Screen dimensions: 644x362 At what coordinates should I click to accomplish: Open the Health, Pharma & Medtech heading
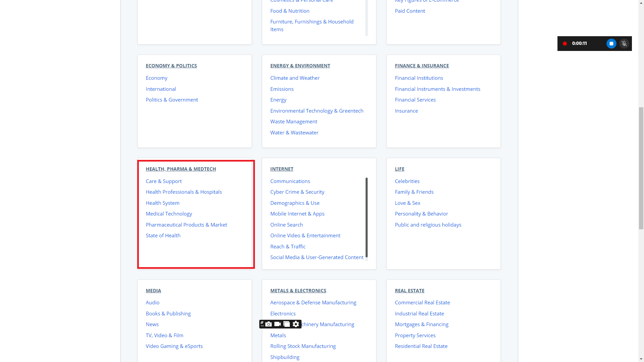coord(180,169)
